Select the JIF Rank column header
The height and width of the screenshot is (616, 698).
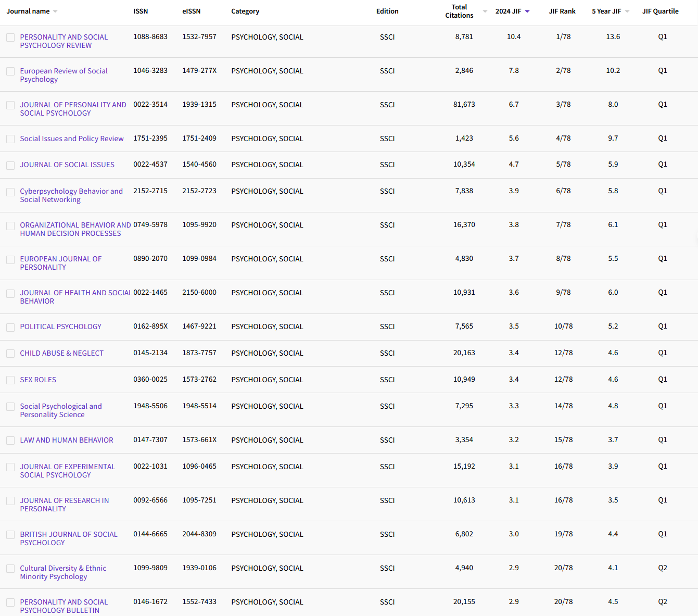pyautogui.click(x=562, y=11)
